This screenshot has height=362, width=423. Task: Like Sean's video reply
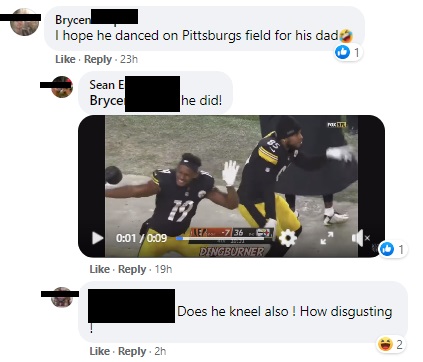(100, 269)
